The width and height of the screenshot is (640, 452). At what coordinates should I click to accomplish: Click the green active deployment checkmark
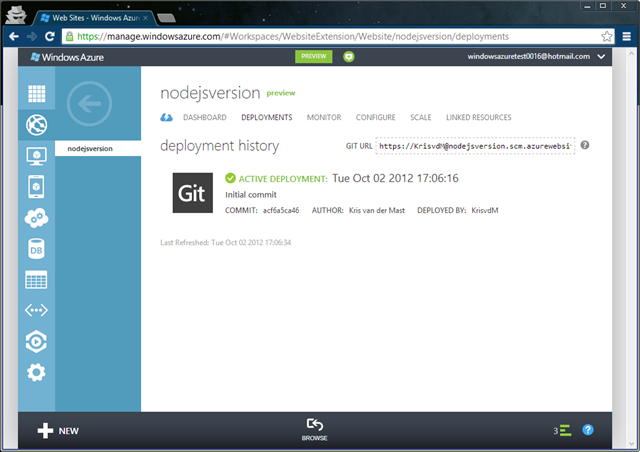(x=230, y=178)
